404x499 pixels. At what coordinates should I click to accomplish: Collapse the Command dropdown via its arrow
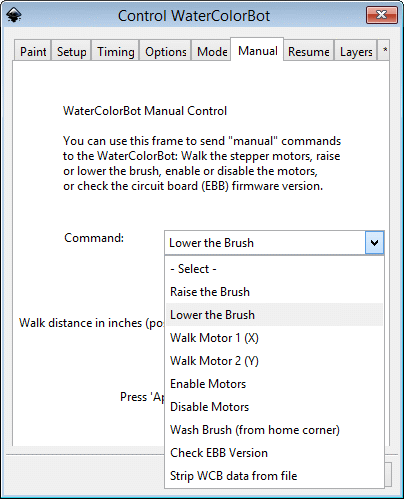point(374,243)
